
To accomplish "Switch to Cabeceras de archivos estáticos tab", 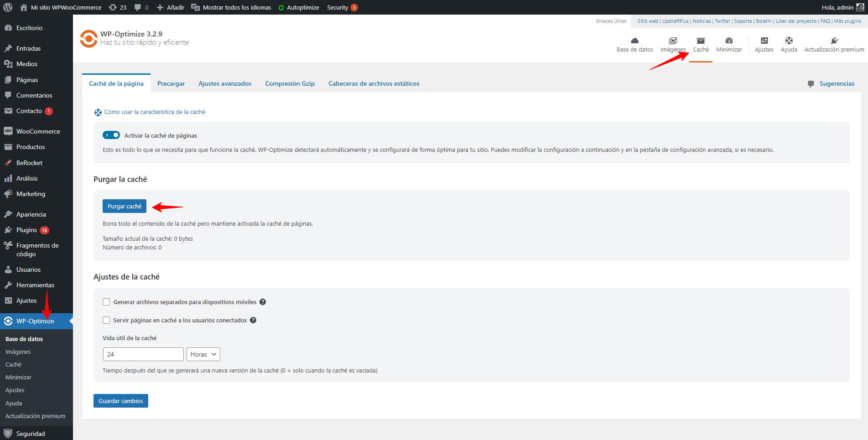I will point(374,83).
